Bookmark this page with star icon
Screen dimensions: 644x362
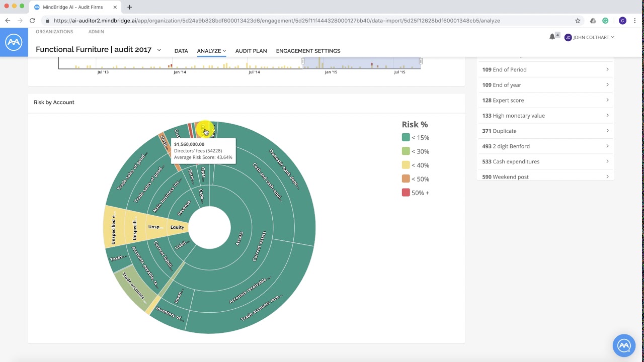click(578, 21)
